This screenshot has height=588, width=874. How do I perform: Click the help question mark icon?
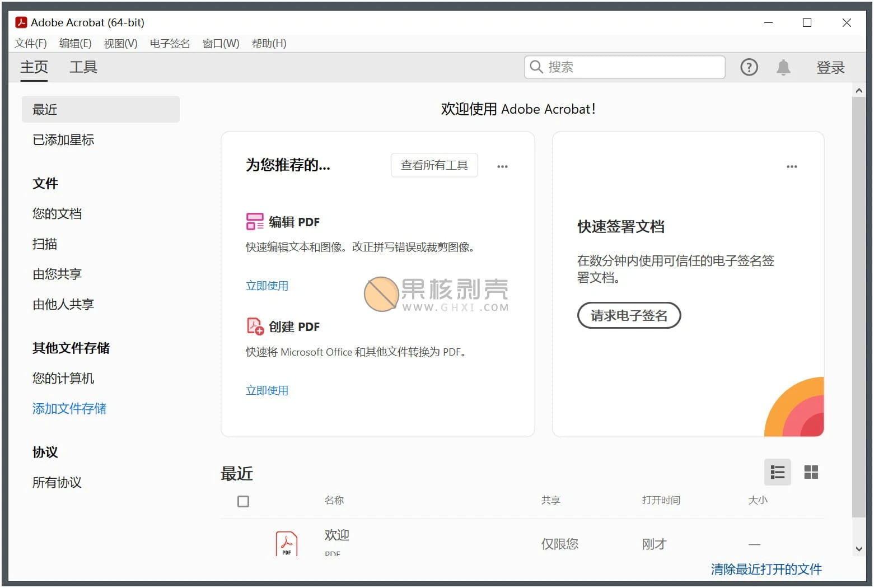click(749, 67)
